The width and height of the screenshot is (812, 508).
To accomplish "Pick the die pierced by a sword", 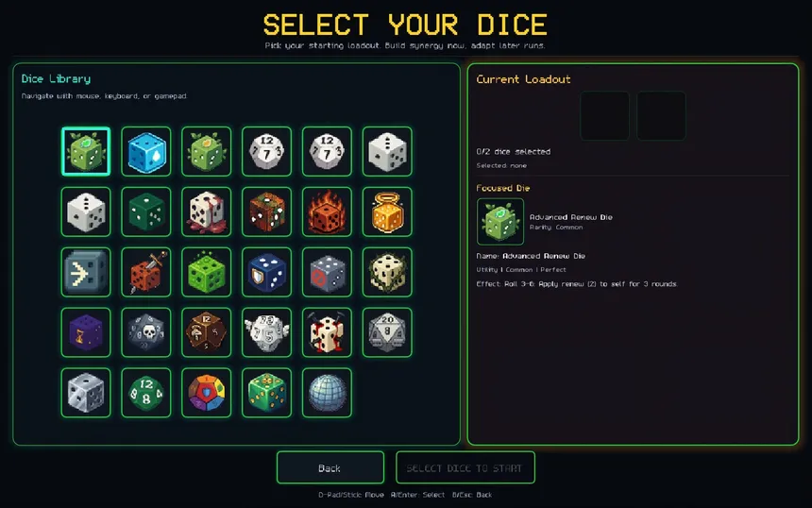I will point(146,272).
